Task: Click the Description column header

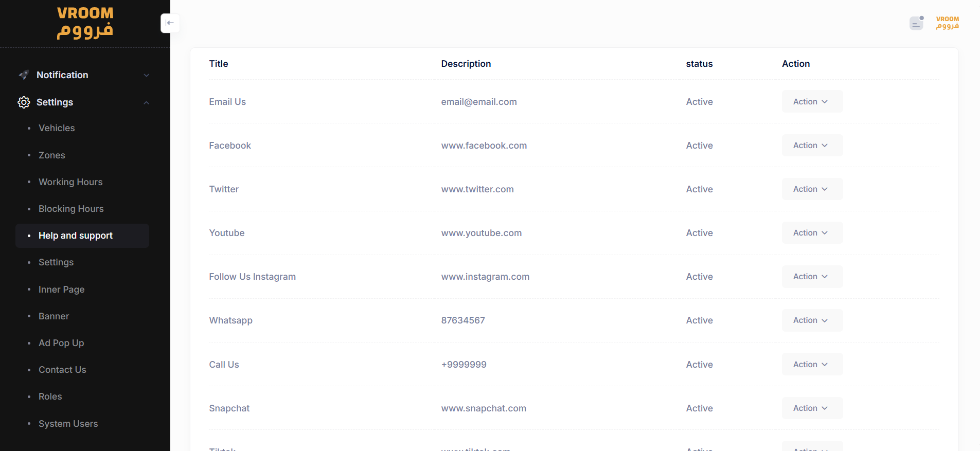Action: (466, 64)
